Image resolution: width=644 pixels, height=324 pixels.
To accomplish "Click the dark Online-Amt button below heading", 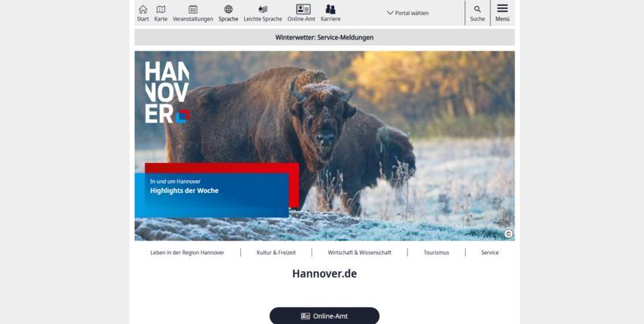I will (324, 316).
